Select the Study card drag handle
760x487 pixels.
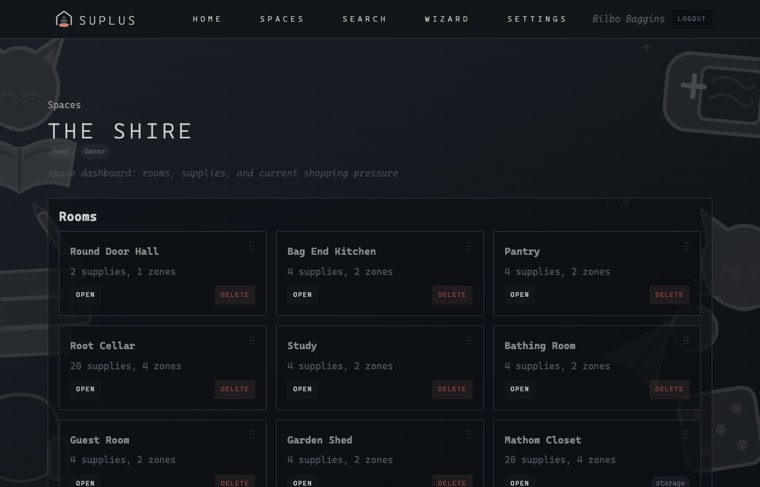point(469,340)
